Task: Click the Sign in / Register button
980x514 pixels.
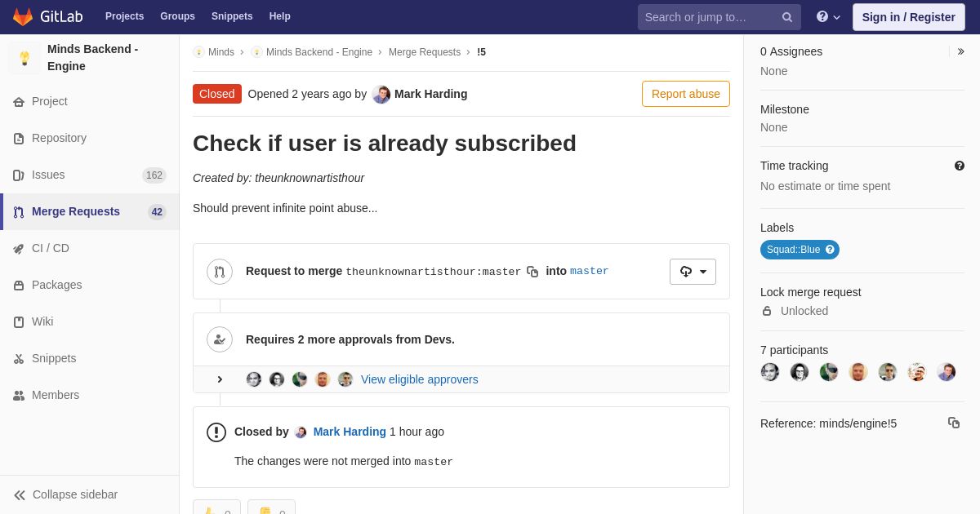Action: (908, 17)
